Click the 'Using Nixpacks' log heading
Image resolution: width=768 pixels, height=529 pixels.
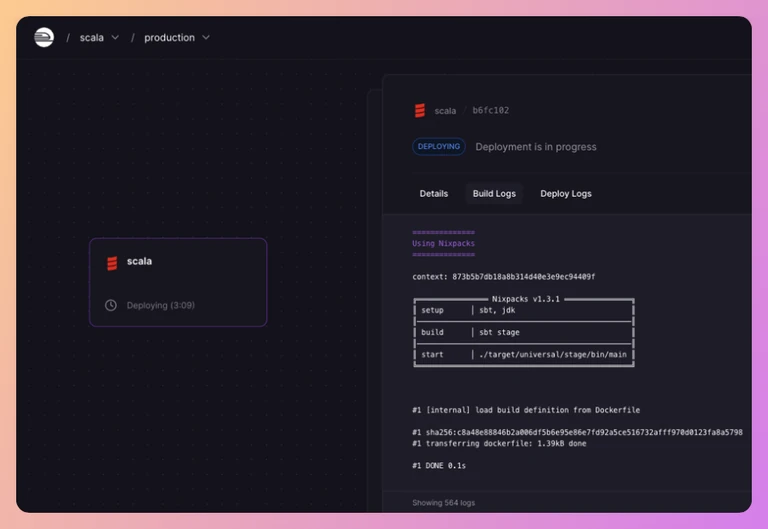[443, 243]
